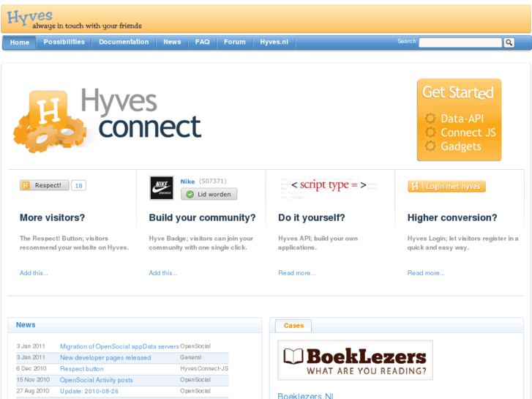Click the search magnifier button
The width and height of the screenshot is (532, 399).
509,42
